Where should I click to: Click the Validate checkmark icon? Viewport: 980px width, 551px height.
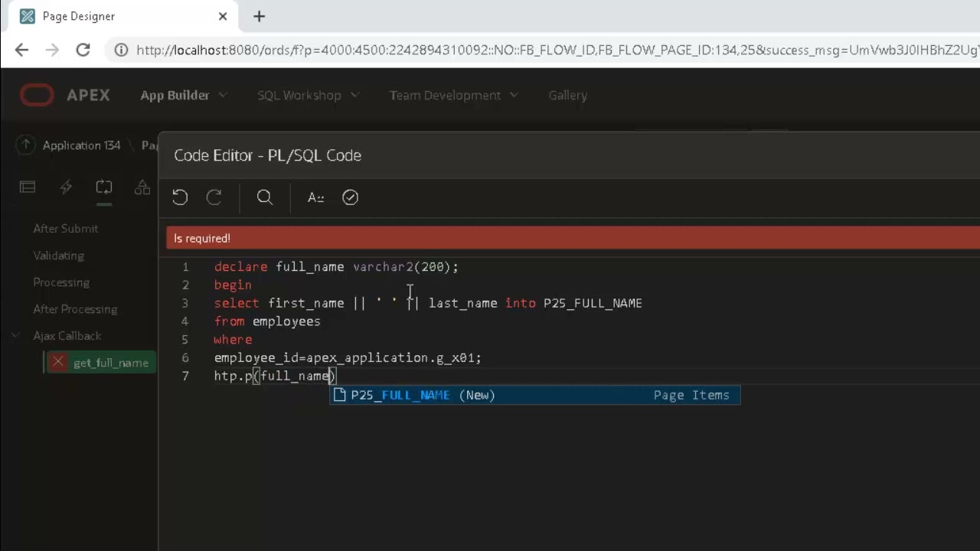click(350, 197)
